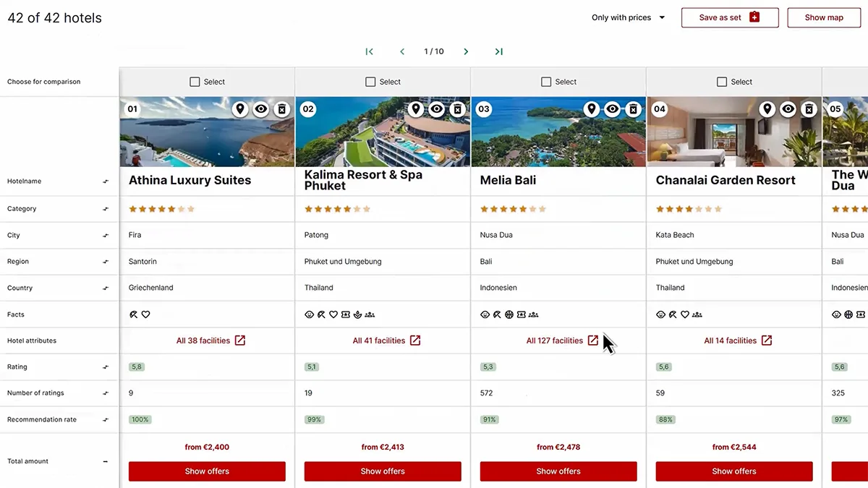The width and height of the screenshot is (868, 488).
Task: Tick Select checkbox for Chanalai Garden Resort
Action: pos(722,82)
